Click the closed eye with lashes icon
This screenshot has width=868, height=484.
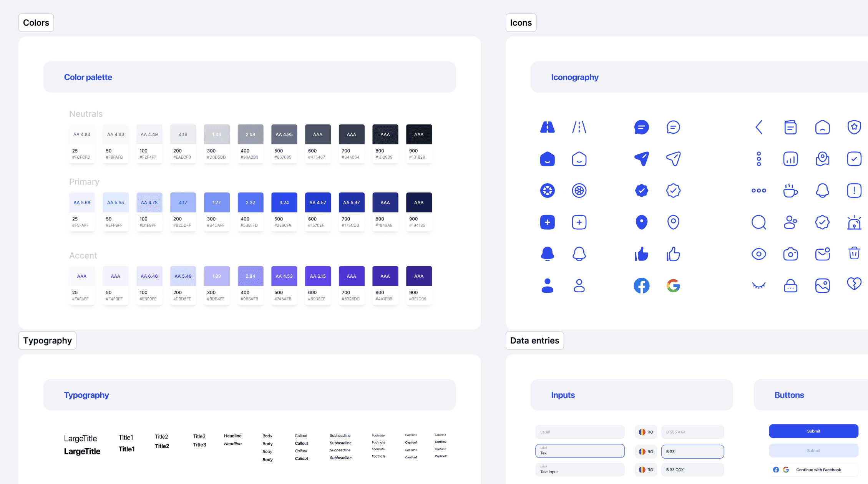759,285
